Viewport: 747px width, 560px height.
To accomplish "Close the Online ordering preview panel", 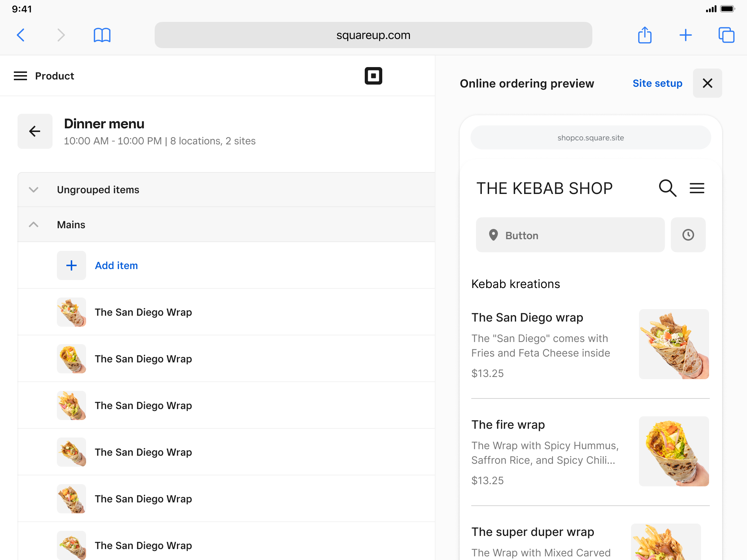I will (707, 83).
